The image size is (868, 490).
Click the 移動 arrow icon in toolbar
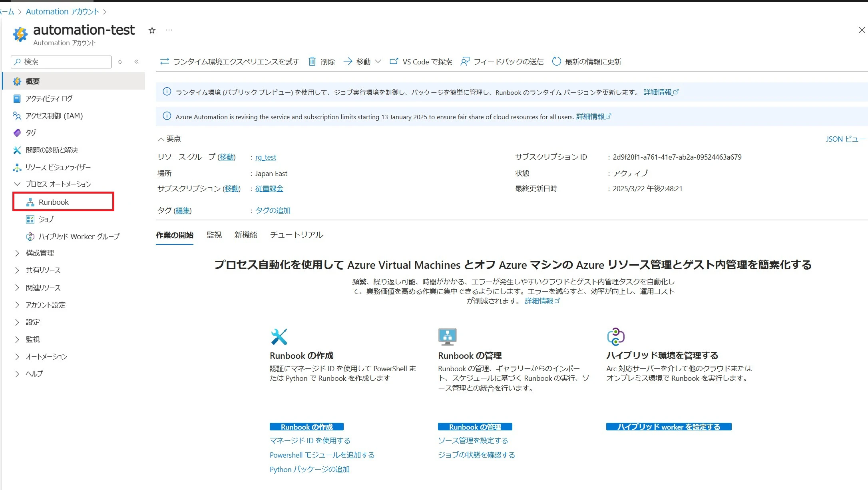[348, 61]
